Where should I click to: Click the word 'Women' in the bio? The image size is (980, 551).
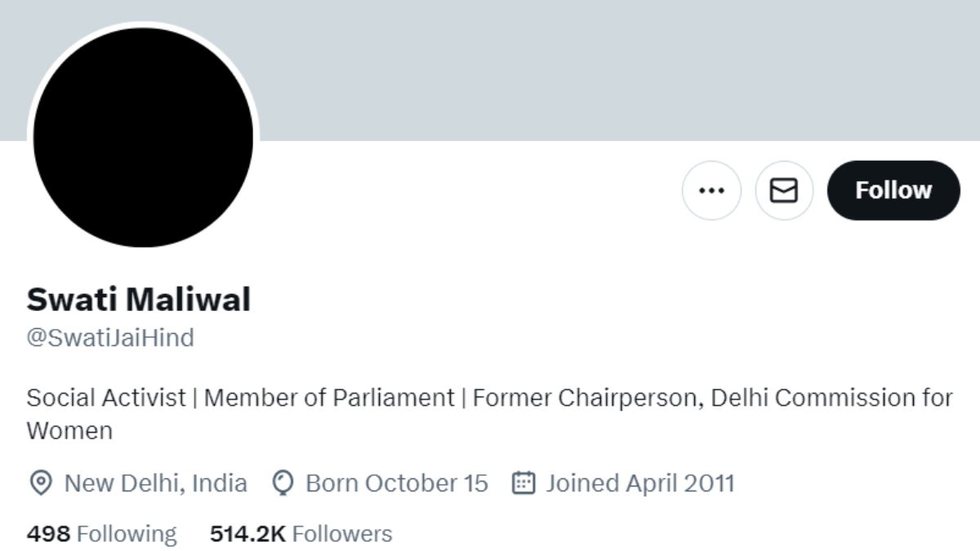(69, 430)
